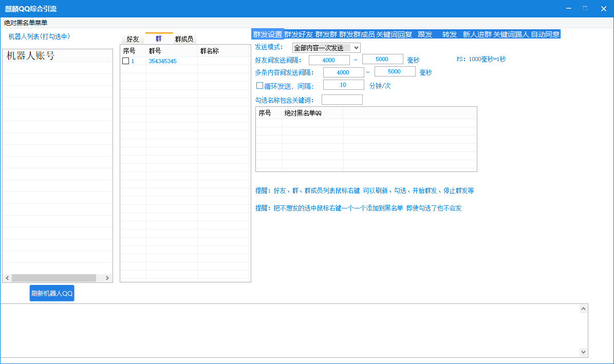Click the 机器人账号 column header
The image size is (614, 364).
pos(58,55)
